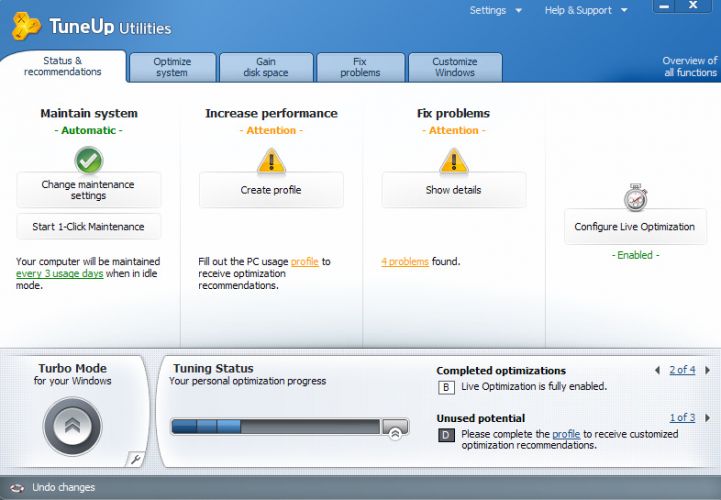This screenshot has height=500, width=721.
Task: Click the D rating badge icon
Action: (x=446, y=435)
